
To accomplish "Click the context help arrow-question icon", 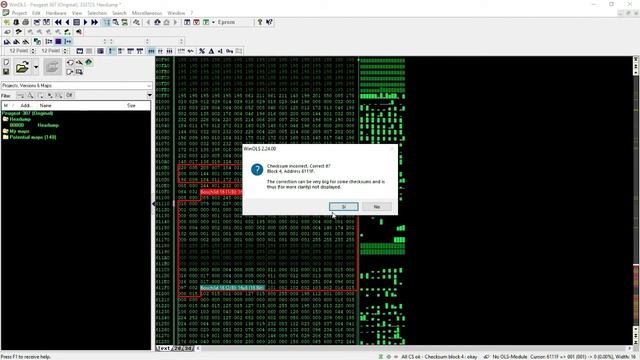I will click(x=269, y=22).
